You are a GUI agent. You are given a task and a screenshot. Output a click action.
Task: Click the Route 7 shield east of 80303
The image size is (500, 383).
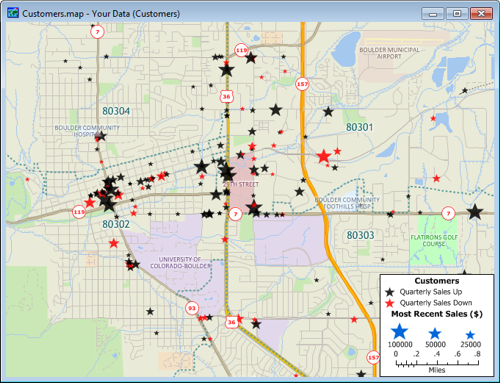tap(448, 213)
